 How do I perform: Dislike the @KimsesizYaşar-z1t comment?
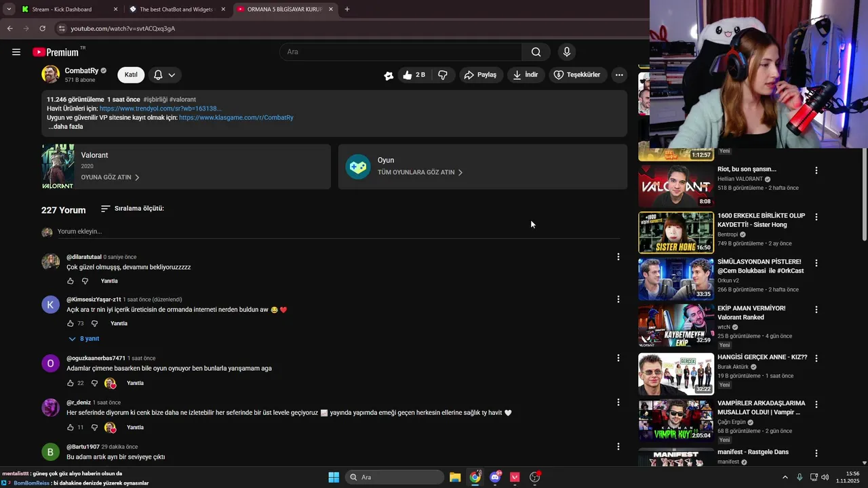point(95,324)
